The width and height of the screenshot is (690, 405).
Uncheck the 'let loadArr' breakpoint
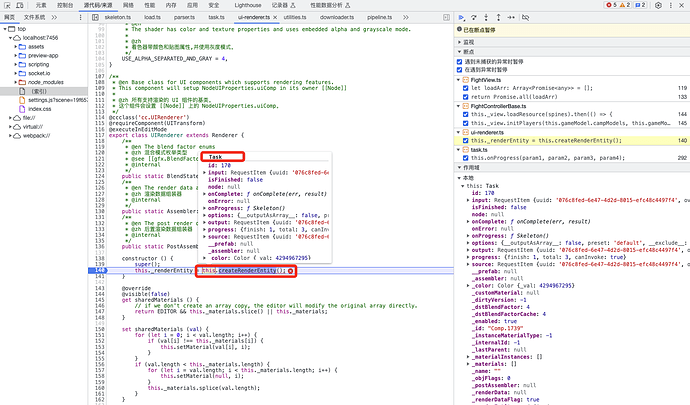(x=466, y=88)
